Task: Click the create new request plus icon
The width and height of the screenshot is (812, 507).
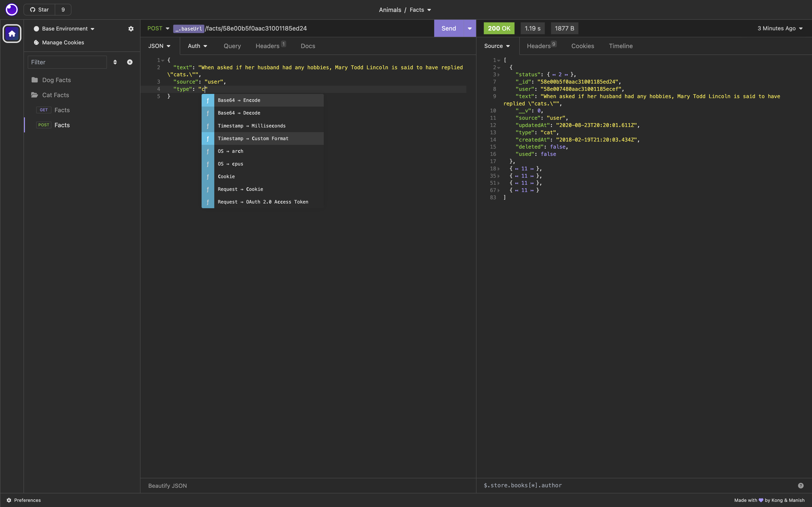Action: tap(130, 62)
